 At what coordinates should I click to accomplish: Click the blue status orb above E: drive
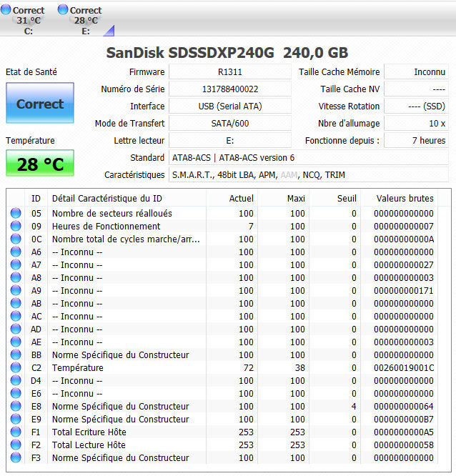click(63, 9)
